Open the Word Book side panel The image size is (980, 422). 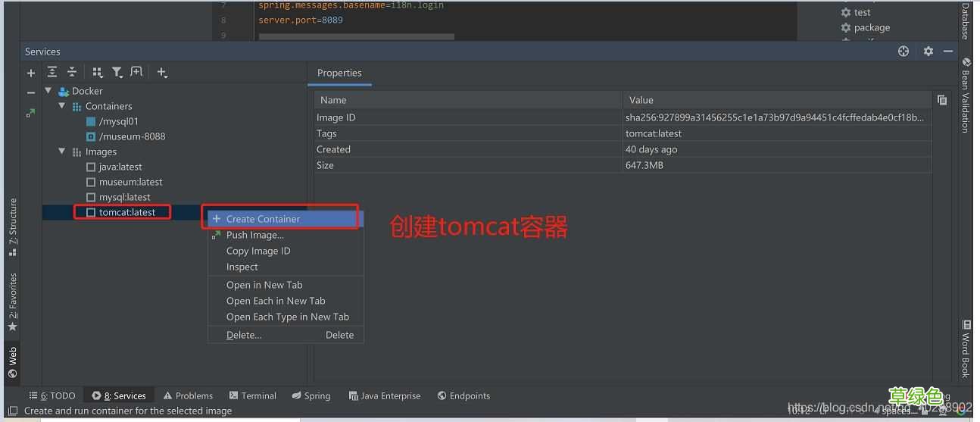(966, 349)
